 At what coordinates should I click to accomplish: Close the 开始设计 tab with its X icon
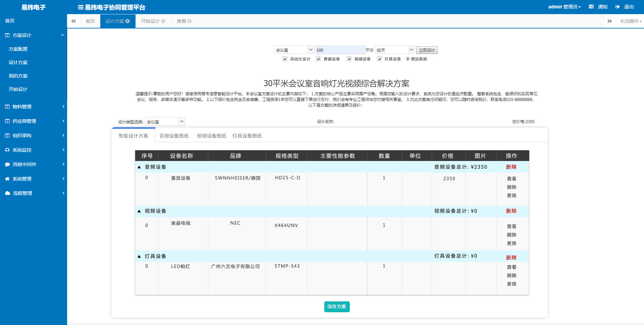pyautogui.click(x=163, y=21)
